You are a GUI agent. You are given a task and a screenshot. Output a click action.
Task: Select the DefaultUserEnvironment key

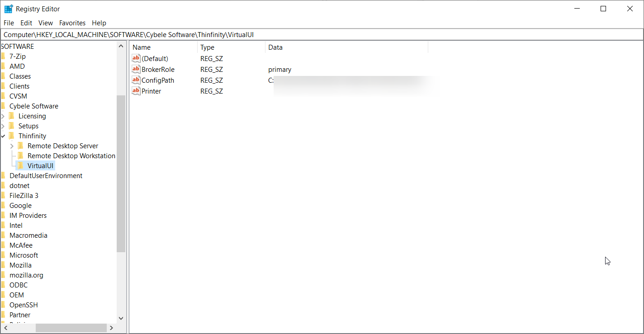coord(46,175)
